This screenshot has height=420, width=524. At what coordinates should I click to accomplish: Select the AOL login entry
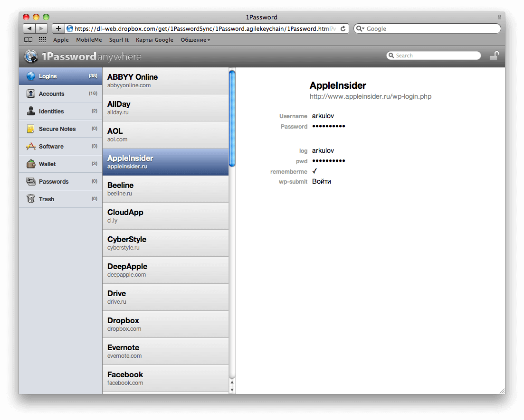165,135
